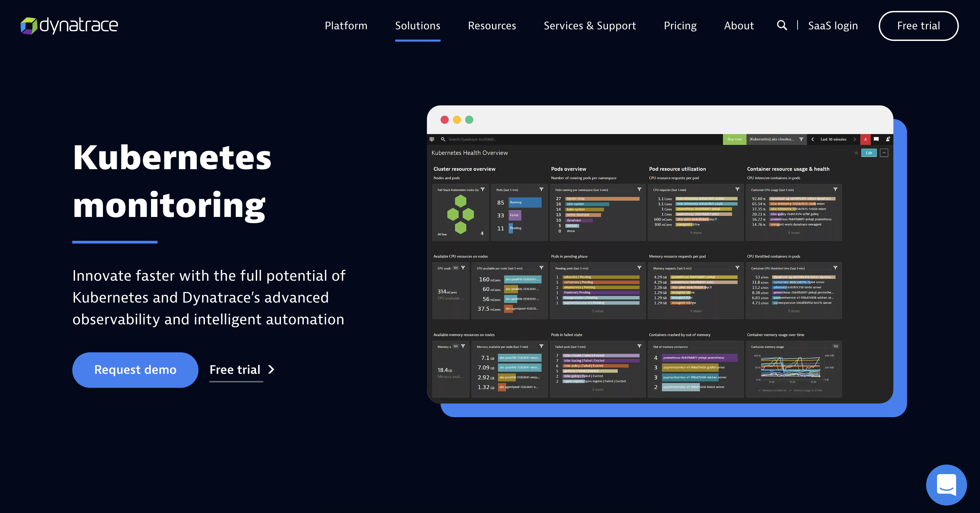Open the dashboard chat message icon
The image size is (980, 513).
click(876, 139)
